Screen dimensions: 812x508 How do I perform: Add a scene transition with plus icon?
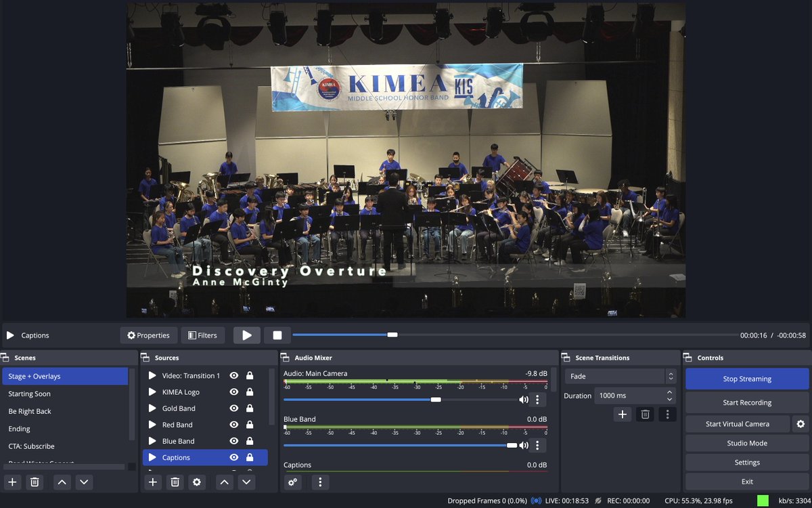point(623,414)
